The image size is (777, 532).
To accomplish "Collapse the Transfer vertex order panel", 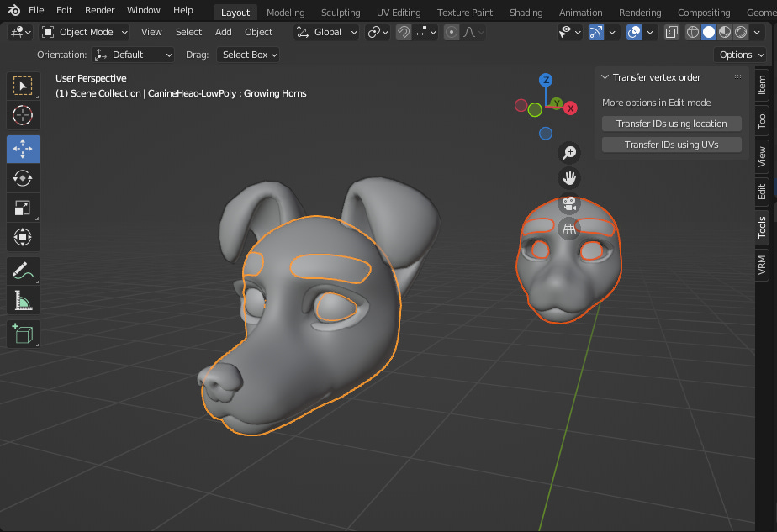I will (x=605, y=77).
